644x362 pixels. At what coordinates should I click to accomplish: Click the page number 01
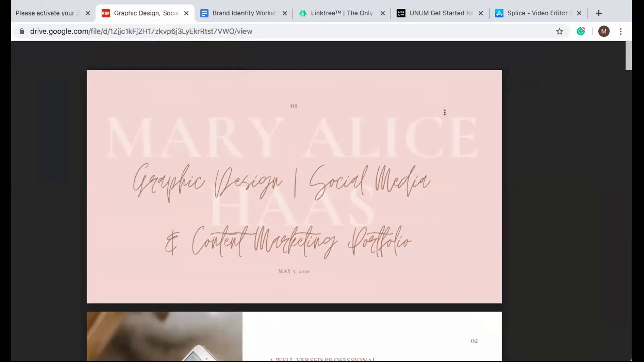coord(294,106)
